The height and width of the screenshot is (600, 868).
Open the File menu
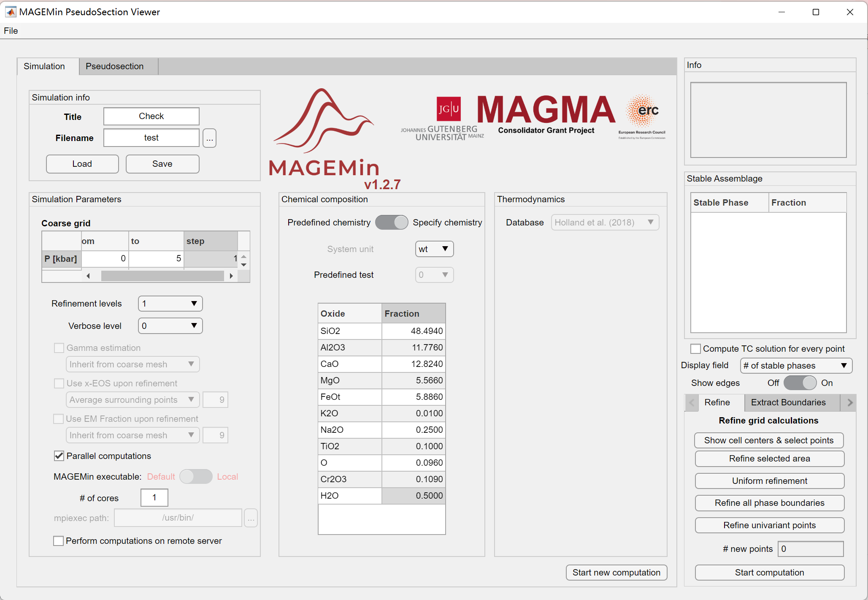tap(11, 30)
